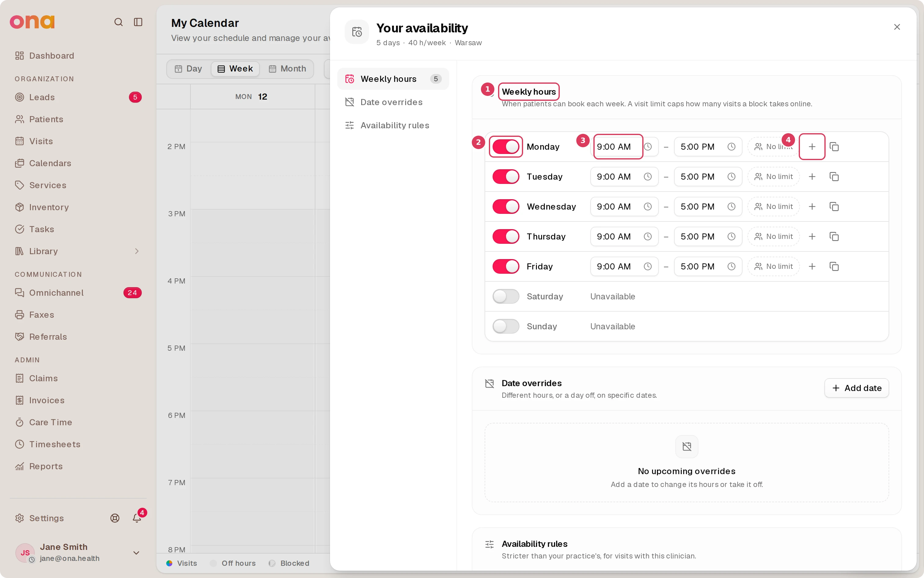The width and height of the screenshot is (924, 578).
Task: Collapse sidebar using the panel icon
Action: [x=138, y=22]
